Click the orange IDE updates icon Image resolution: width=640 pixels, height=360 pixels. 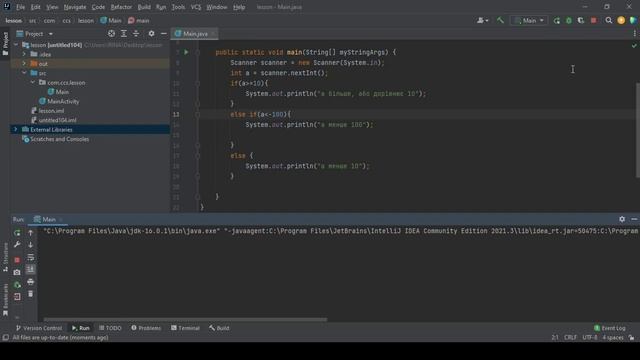[x=621, y=20]
